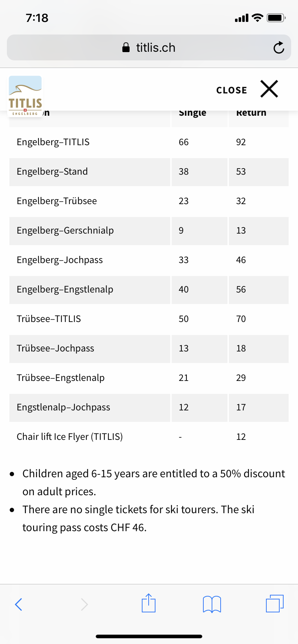Open the Safari share sheet icon

(x=149, y=603)
